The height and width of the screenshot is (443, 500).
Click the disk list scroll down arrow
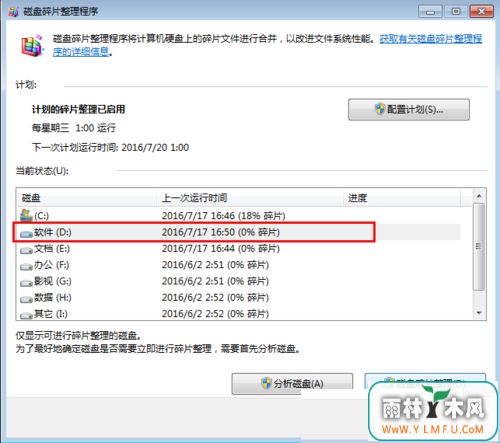pos(479,313)
